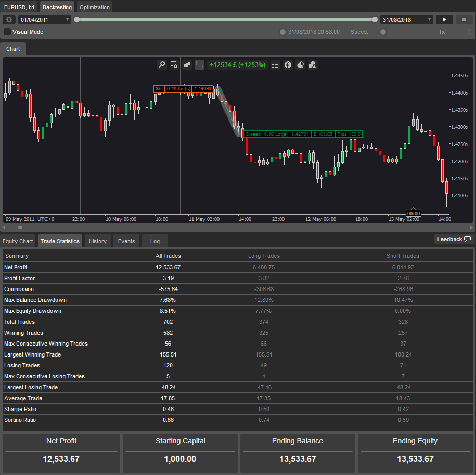476x475 pixels.
Task: Click the Short Trades column header
Action: coord(403,256)
